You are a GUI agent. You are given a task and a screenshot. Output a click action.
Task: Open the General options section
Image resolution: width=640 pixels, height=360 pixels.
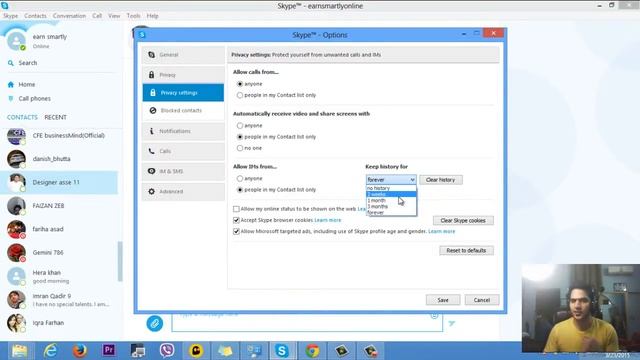pyautogui.click(x=183, y=55)
